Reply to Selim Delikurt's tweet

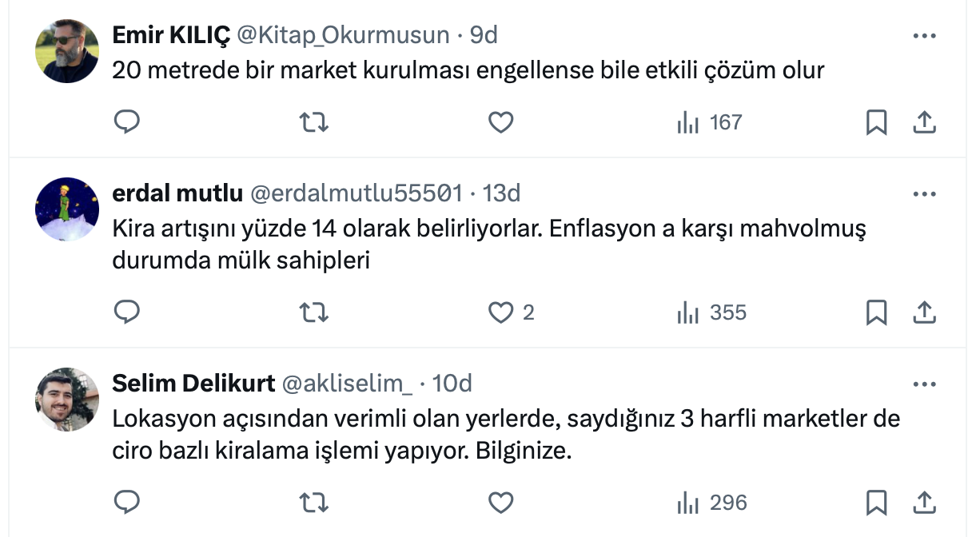coord(127,503)
